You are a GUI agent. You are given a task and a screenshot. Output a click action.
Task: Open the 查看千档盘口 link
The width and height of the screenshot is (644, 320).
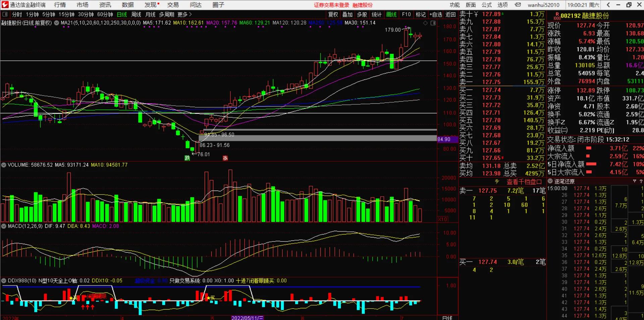click(x=524, y=182)
